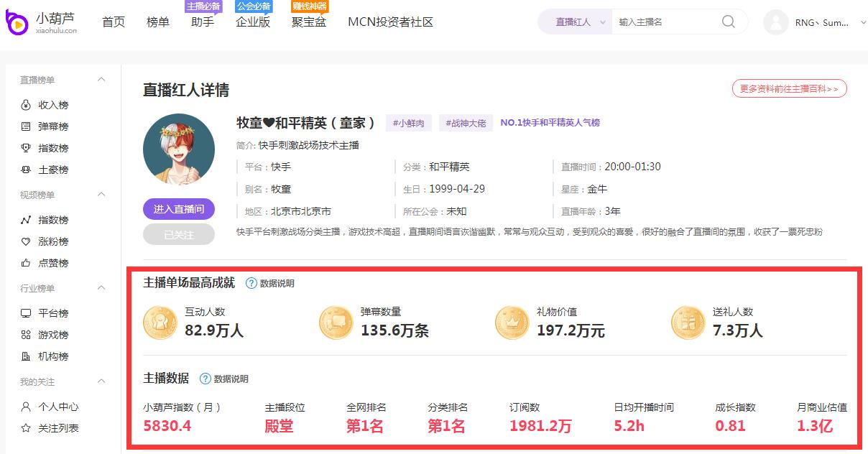Screen dimensions: 868x454
Task: Collapse the 我的关注 sidebar section
Action: 101,381
